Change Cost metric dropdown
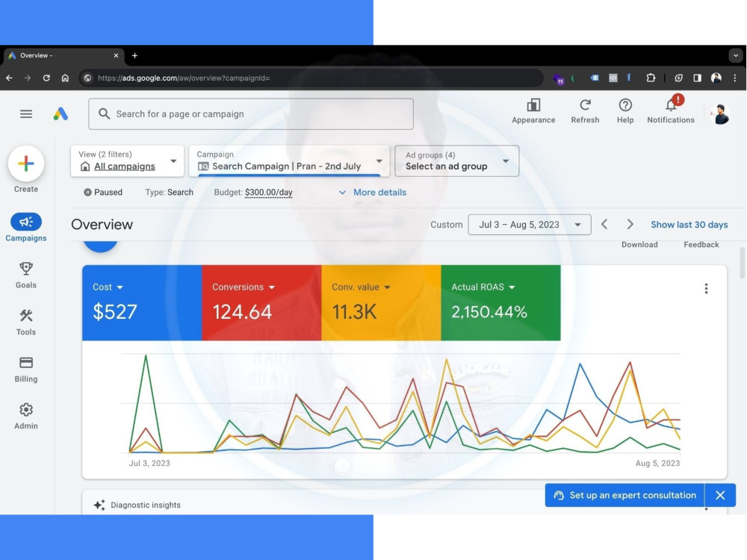The width and height of the screenshot is (747, 560). [108, 287]
